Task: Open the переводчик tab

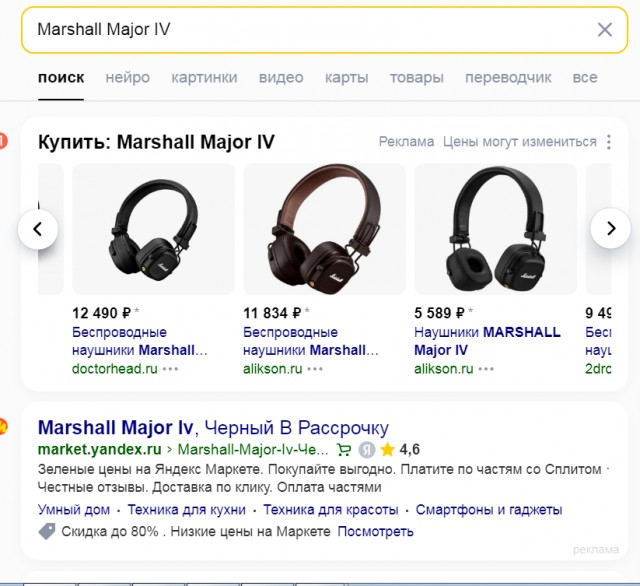Action: 508,77
